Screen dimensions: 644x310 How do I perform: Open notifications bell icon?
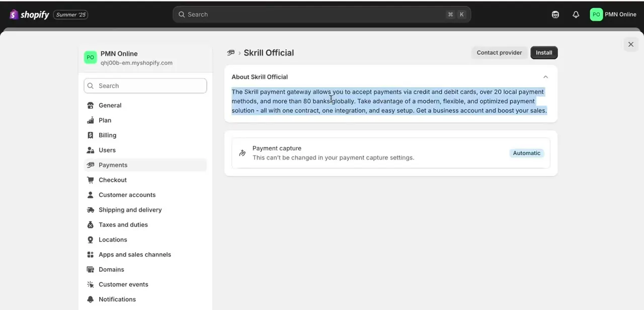pos(576,15)
